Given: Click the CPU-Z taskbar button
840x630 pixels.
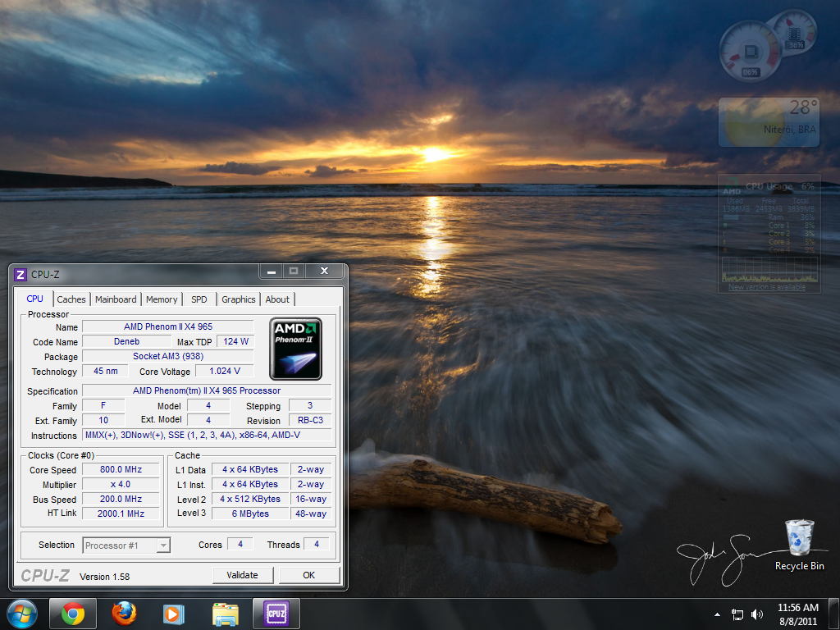Looking at the screenshot, I should pos(276,614).
